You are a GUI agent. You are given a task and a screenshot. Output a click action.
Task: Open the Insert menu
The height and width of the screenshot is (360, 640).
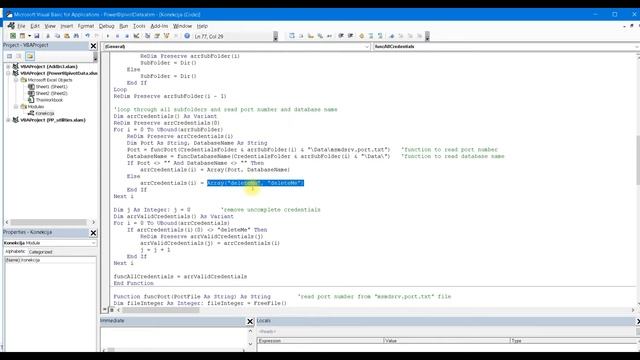67,26
